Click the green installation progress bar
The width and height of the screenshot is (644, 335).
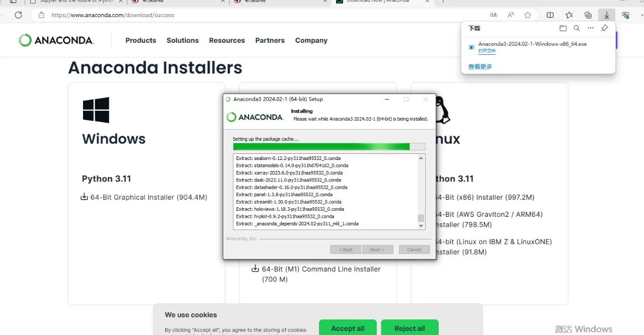click(329, 146)
